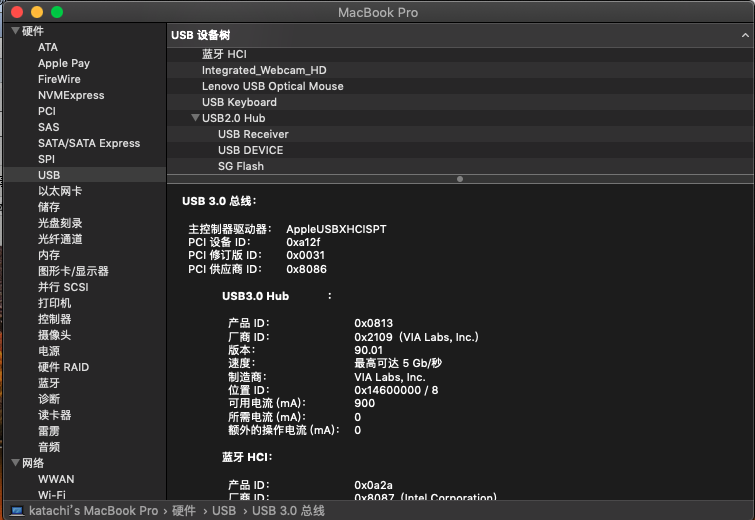755x520 pixels.
Task: Open 蓝牙 entry in the sidebar
Action: pos(49,383)
